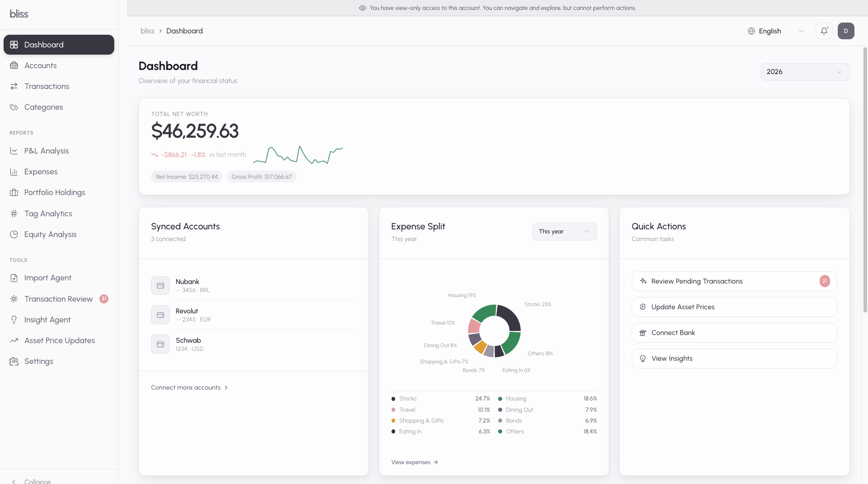868x484 pixels.
Task: Click the downward trend icon beside -$866.21
Action: click(154, 155)
